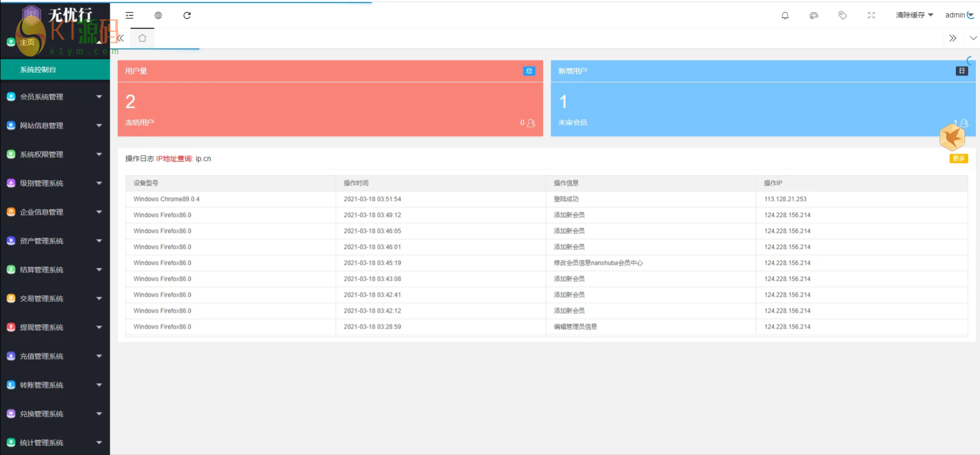The height and width of the screenshot is (455, 980).
Task: Click the 冻结用户 label
Action: tap(140, 123)
